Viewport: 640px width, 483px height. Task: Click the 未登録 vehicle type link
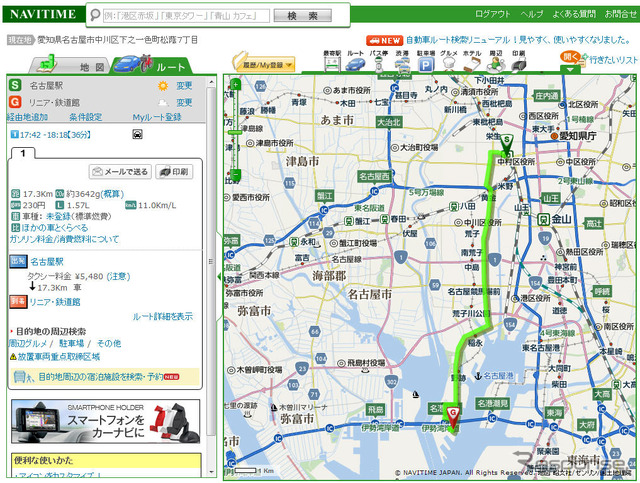[58, 216]
